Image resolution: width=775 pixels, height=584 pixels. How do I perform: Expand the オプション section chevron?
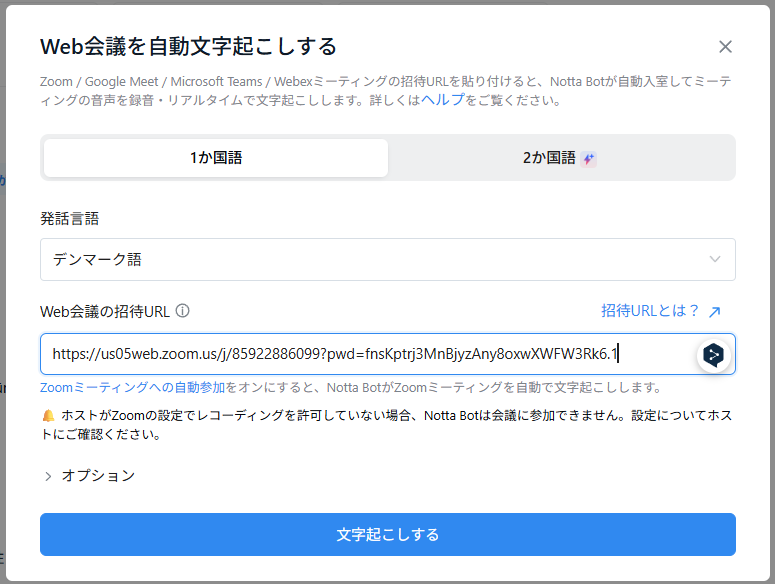coord(48,476)
